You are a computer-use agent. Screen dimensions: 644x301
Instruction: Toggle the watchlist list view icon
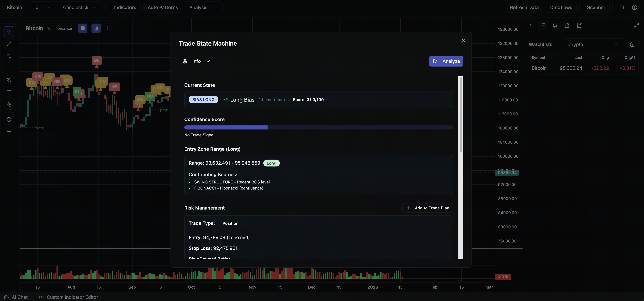point(542,25)
